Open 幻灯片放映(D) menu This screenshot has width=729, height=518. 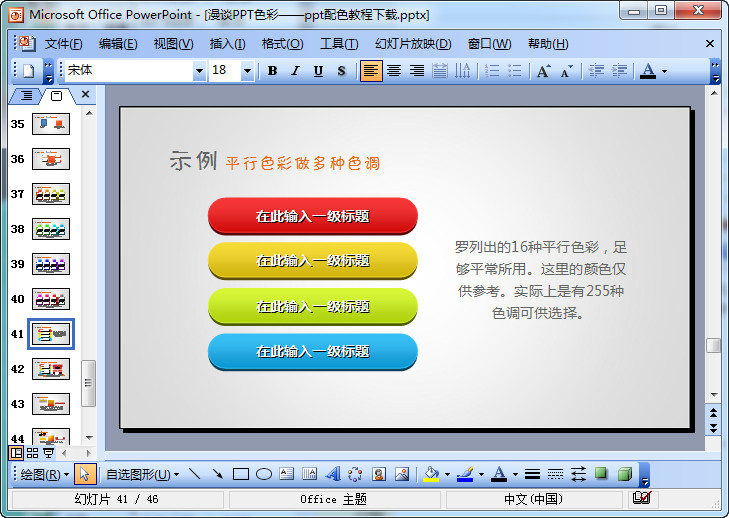[x=413, y=44]
